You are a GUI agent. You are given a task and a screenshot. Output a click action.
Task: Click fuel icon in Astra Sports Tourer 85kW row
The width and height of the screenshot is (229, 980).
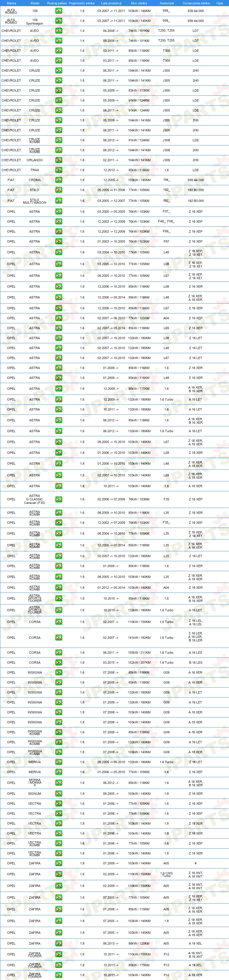tap(59, 598)
